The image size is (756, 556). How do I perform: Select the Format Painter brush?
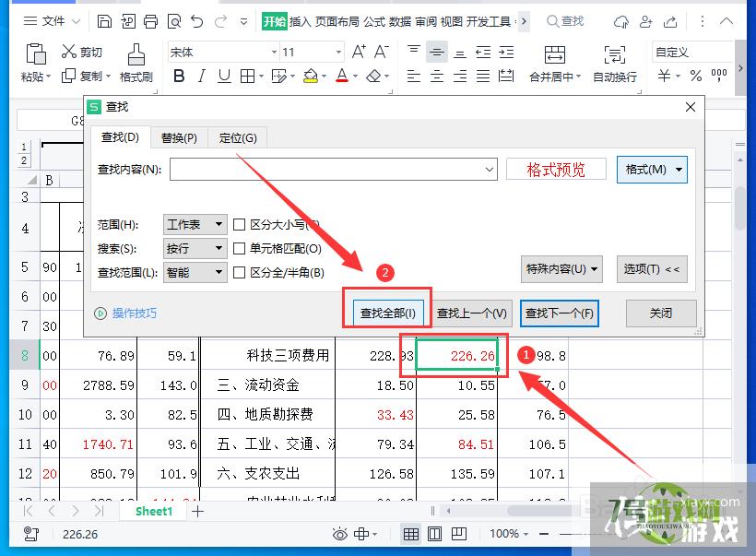(136, 54)
